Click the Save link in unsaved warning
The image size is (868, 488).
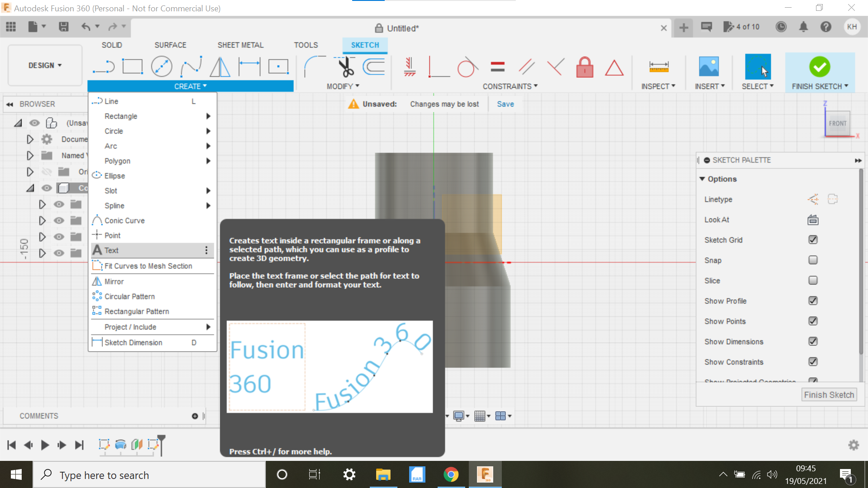[x=505, y=104]
